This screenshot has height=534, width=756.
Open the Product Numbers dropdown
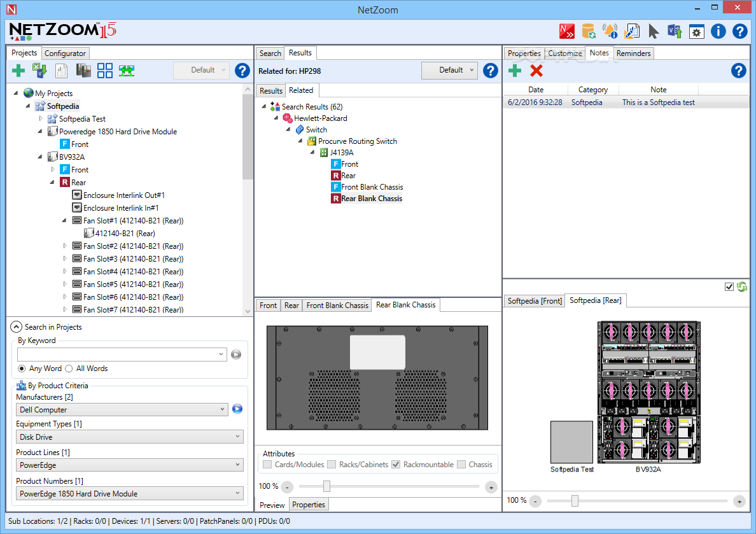click(130, 493)
